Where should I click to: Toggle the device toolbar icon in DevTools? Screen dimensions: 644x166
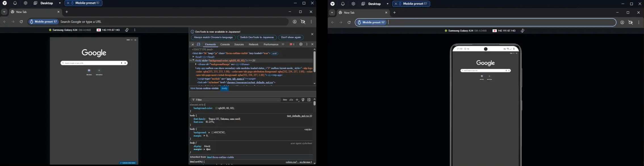(x=199, y=44)
